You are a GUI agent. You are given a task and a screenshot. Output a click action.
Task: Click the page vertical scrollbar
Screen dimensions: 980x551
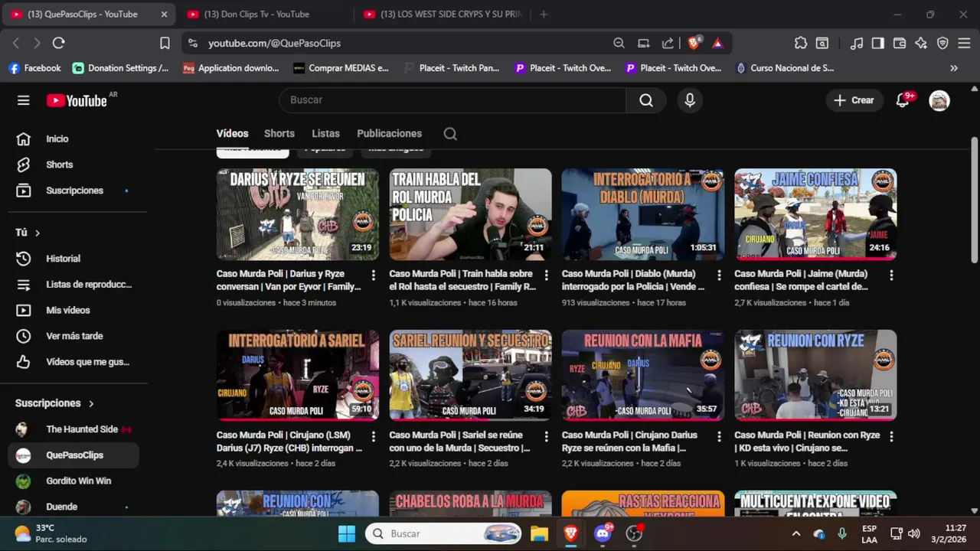(x=974, y=201)
